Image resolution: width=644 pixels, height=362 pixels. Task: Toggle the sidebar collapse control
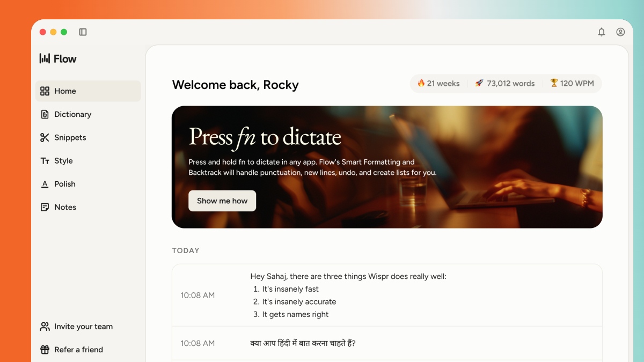click(83, 32)
